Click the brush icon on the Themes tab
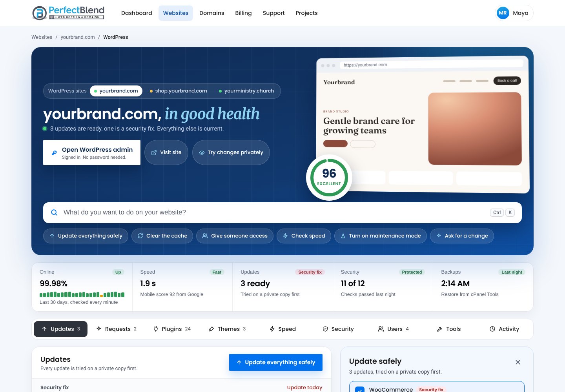The height and width of the screenshot is (392, 565). pos(211,329)
